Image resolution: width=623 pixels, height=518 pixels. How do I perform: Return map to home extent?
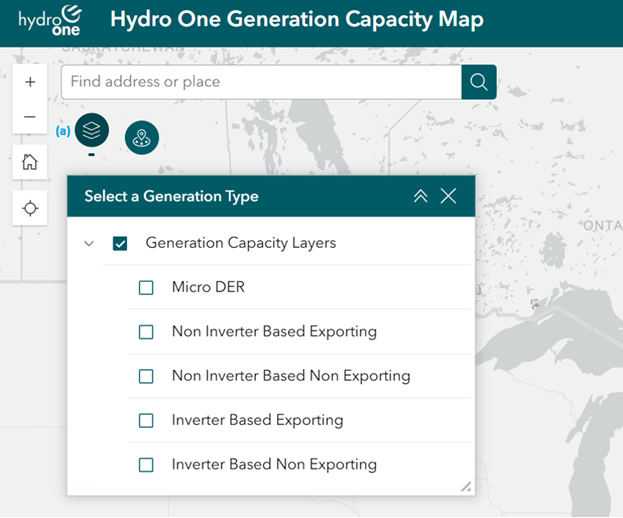pos(30,162)
